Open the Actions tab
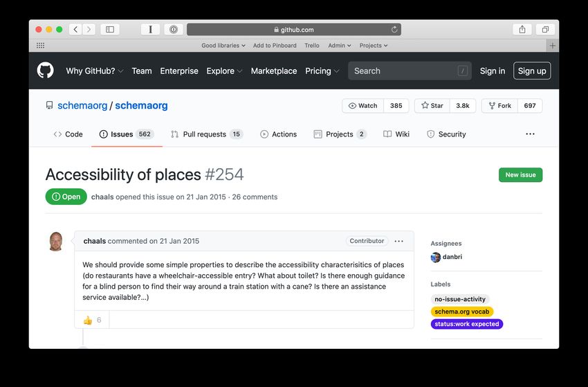This screenshot has height=387, width=588. click(x=279, y=134)
